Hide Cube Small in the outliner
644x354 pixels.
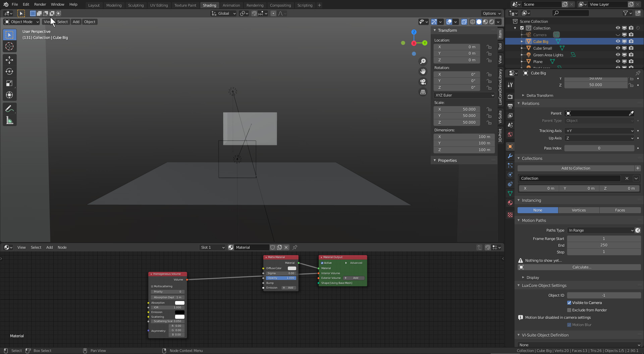coord(618,48)
